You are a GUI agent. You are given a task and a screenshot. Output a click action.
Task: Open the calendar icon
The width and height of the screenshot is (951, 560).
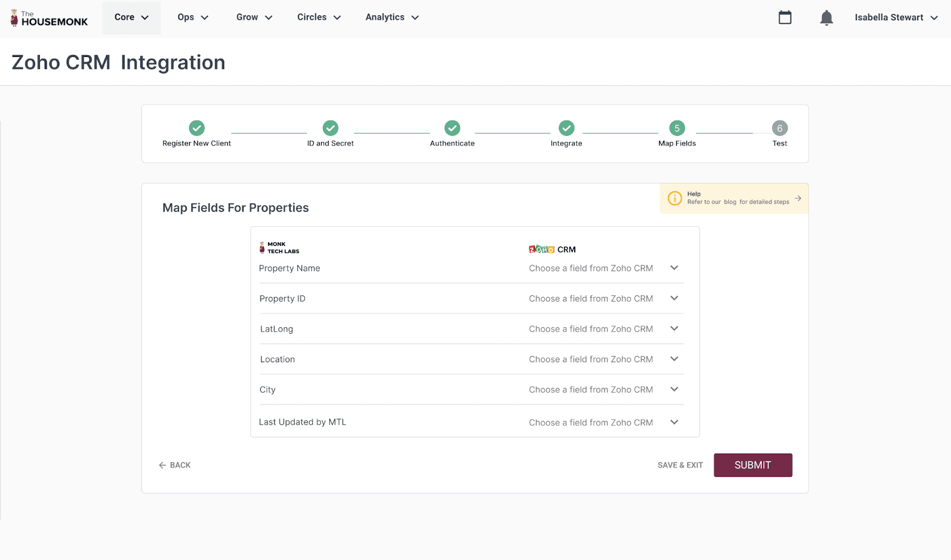point(785,18)
